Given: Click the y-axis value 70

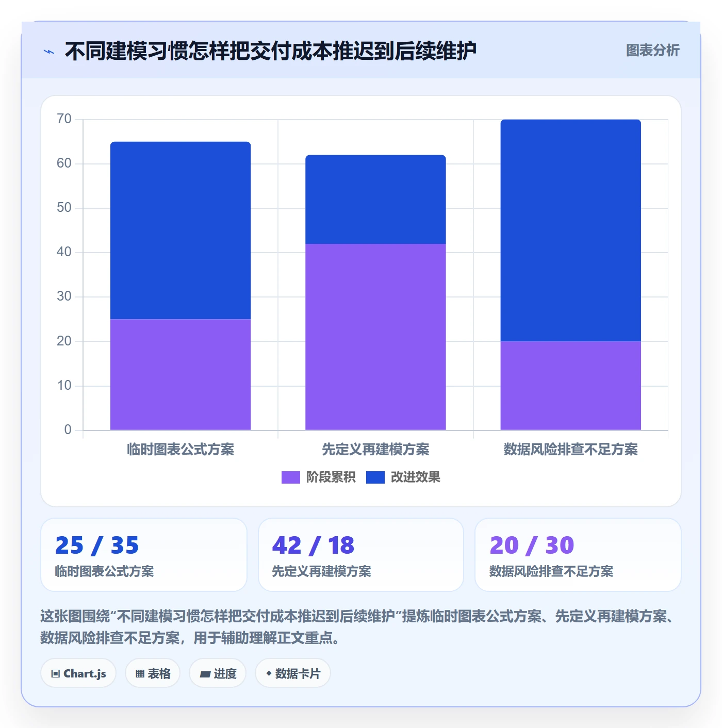Looking at the screenshot, I should point(64,119).
